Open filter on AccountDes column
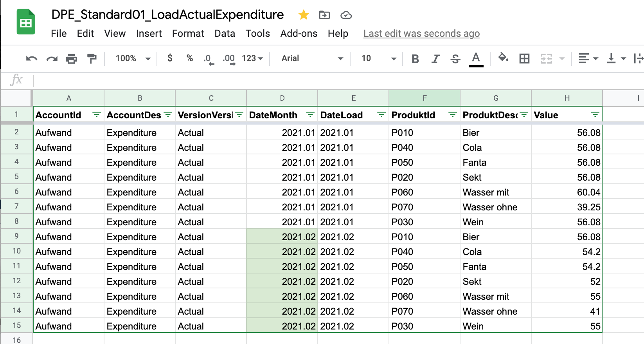The width and height of the screenshot is (644, 344). point(168,114)
